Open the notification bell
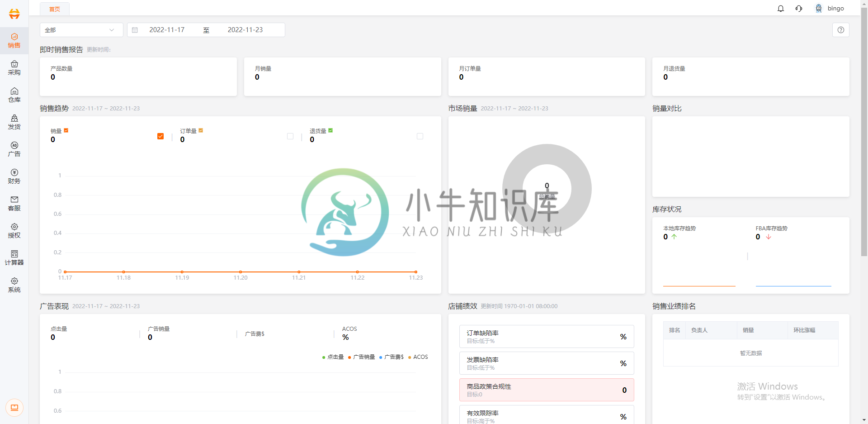Screen dimensions: 868x424 pos(781,9)
